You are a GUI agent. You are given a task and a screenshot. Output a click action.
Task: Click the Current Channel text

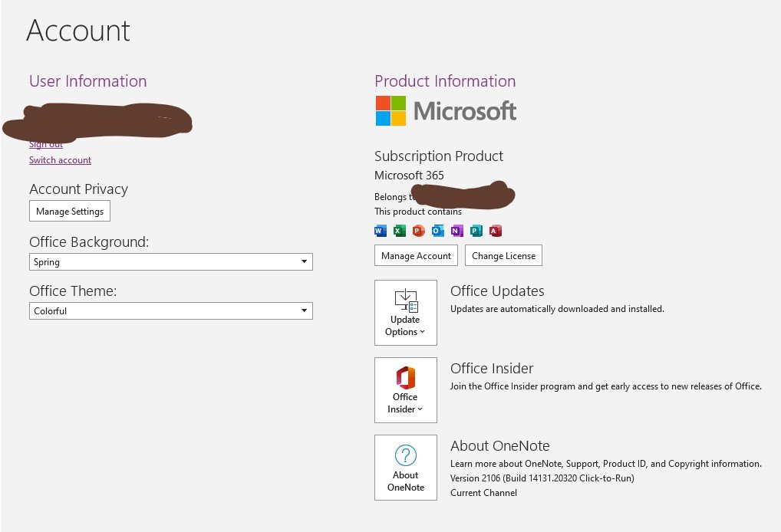(x=483, y=493)
